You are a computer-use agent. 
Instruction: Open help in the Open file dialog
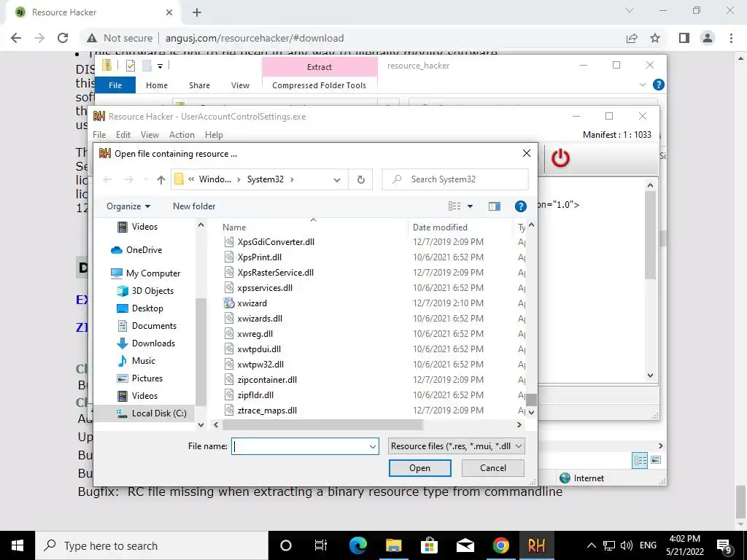coord(521,206)
